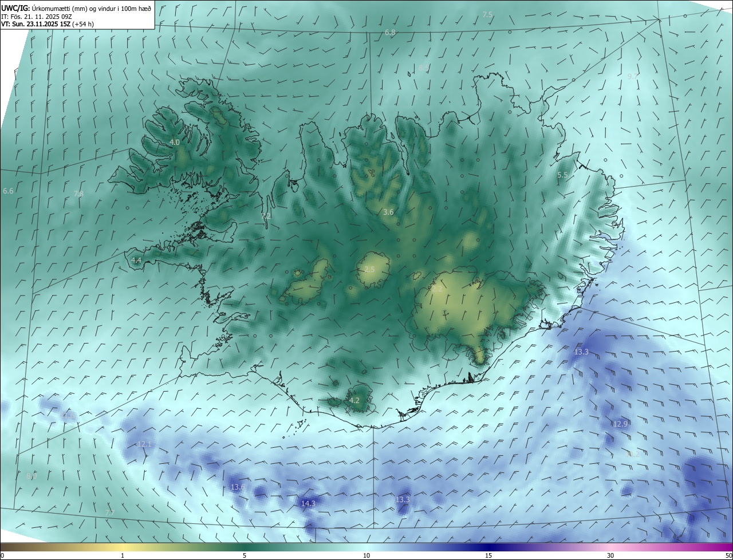Click the 3.6 value label
Screen dimensions: 733x560
[x=388, y=212]
